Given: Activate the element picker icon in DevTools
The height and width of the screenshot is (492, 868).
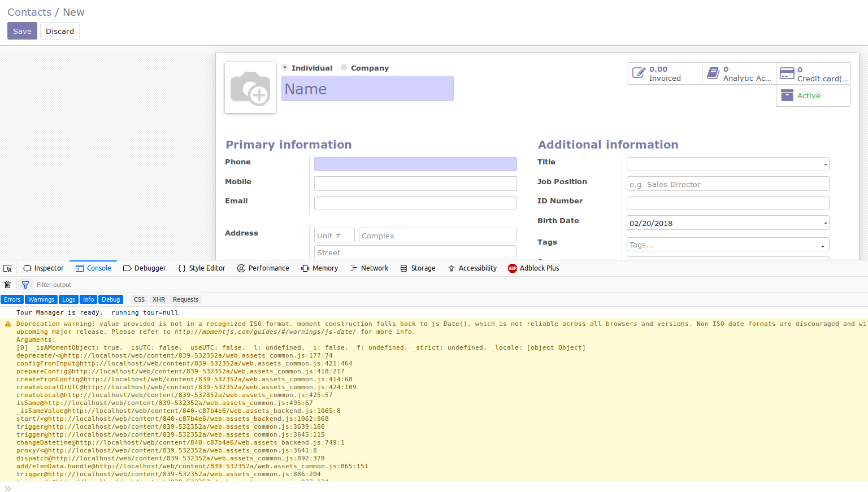Looking at the screenshot, I should point(8,268).
